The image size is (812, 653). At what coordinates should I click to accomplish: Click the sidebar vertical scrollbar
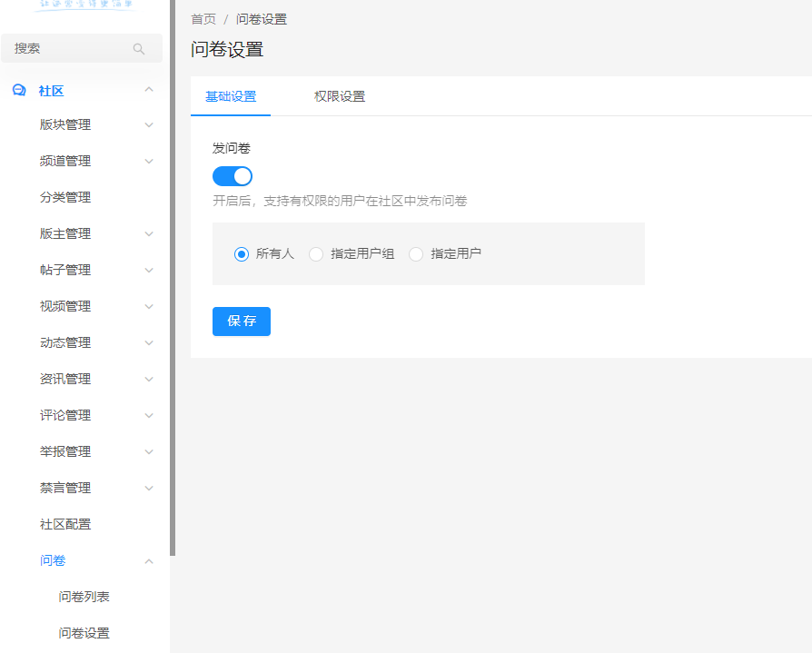173,278
